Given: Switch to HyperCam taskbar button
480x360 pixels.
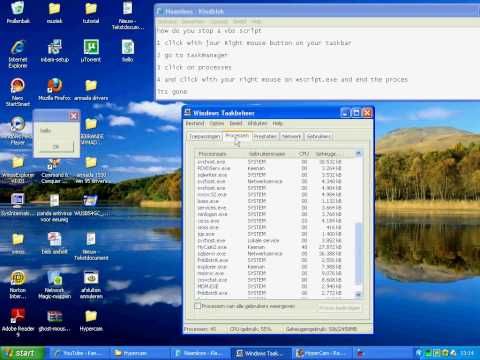Looking at the screenshot, I should pyautogui.click(x=322, y=353).
